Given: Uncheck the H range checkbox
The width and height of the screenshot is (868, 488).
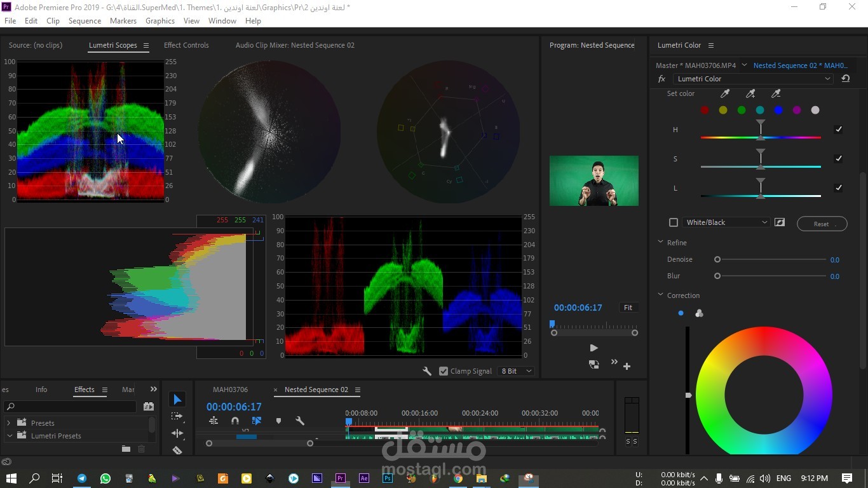Looking at the screenshot, I should tap(839, 130).
